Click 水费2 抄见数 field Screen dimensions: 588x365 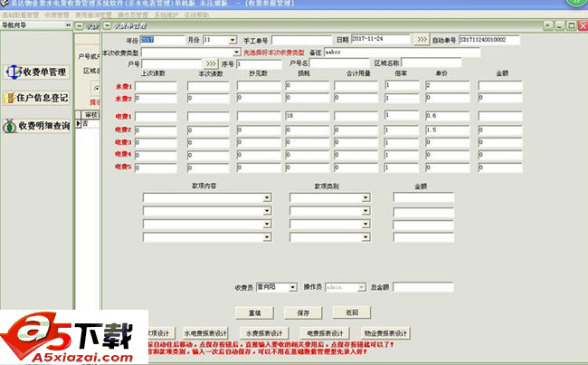click(259, 98)
